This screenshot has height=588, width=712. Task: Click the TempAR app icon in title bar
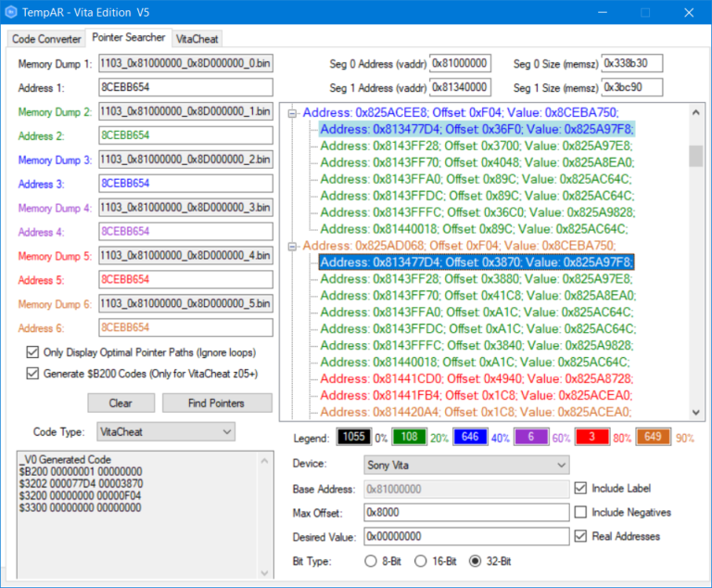tap(11, 12)
